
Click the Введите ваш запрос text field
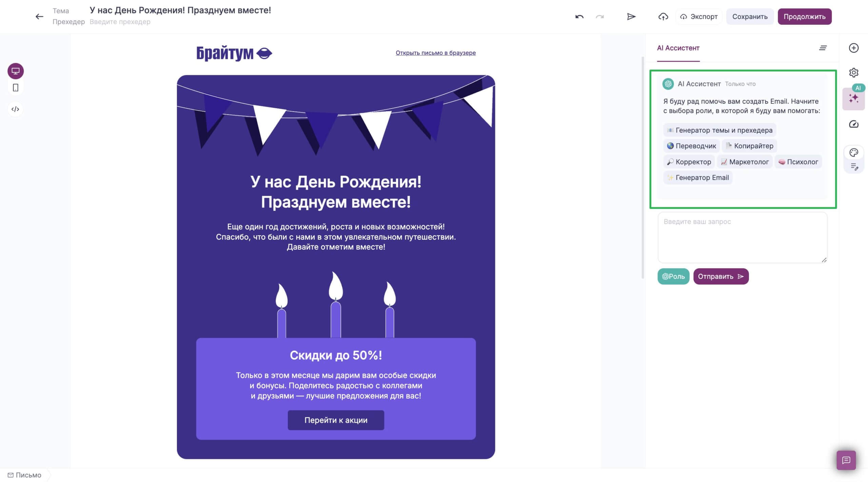coord(743,238)
